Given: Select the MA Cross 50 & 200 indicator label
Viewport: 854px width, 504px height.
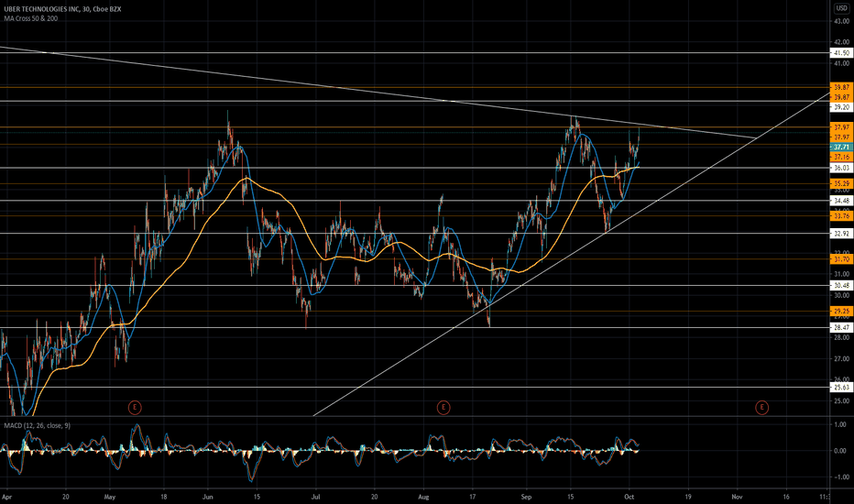Looking at the screenshot, I should coord(31,18).
